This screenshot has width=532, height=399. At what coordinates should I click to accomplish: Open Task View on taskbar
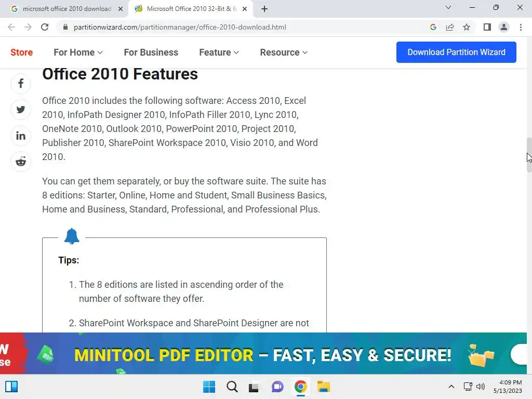[254, 387]
